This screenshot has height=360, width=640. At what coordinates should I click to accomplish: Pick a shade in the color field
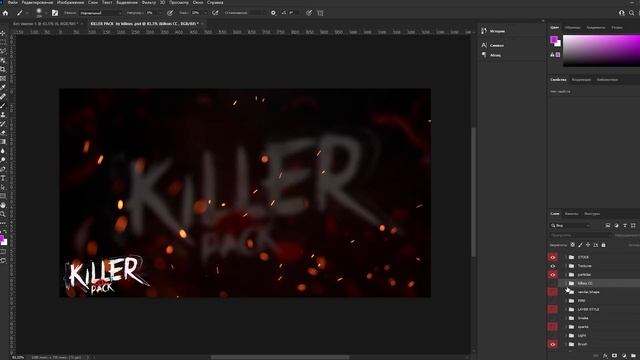click(x=601, y=51)
